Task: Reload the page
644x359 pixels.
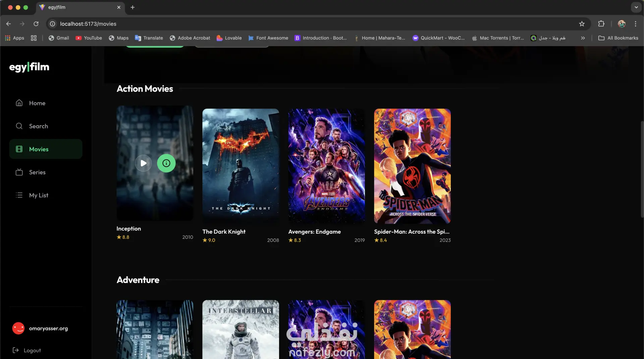Action: click(36, 24)
